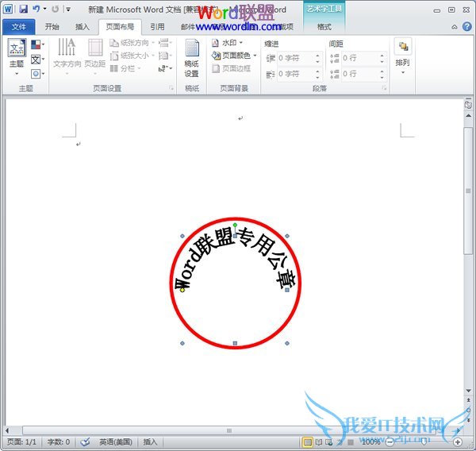The height and width of the screenshot is (451, 476).
Task: Click the Redo button
Action: (x=56, y=9)
